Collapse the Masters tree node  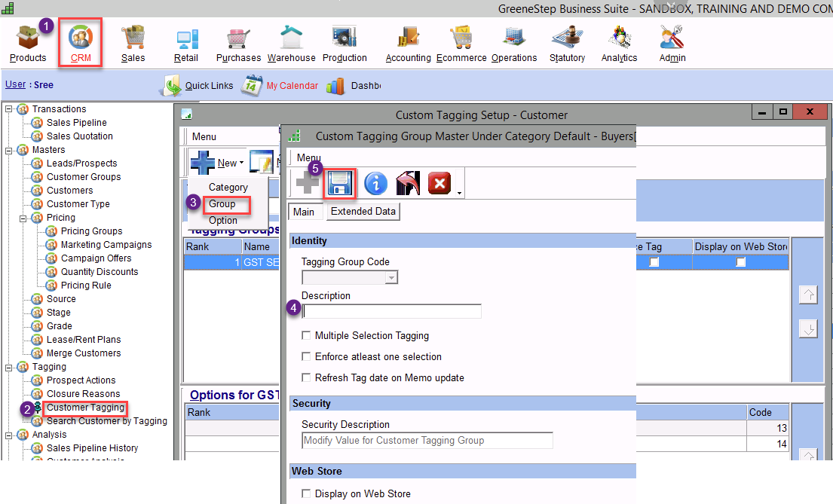pos(9,150)
